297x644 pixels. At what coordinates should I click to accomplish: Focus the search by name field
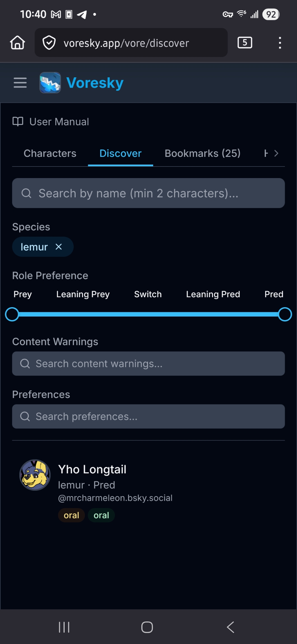pos(148,193)
